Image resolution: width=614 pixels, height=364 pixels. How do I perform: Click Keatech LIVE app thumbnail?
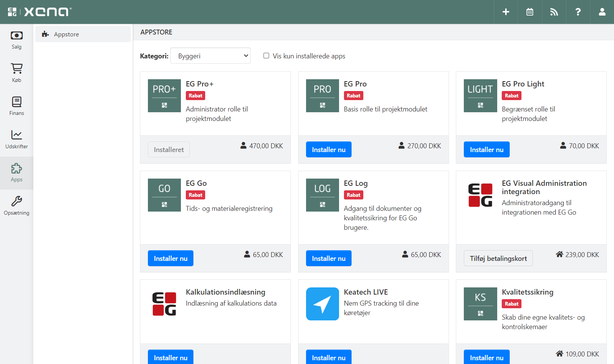(x=322, y=304)
